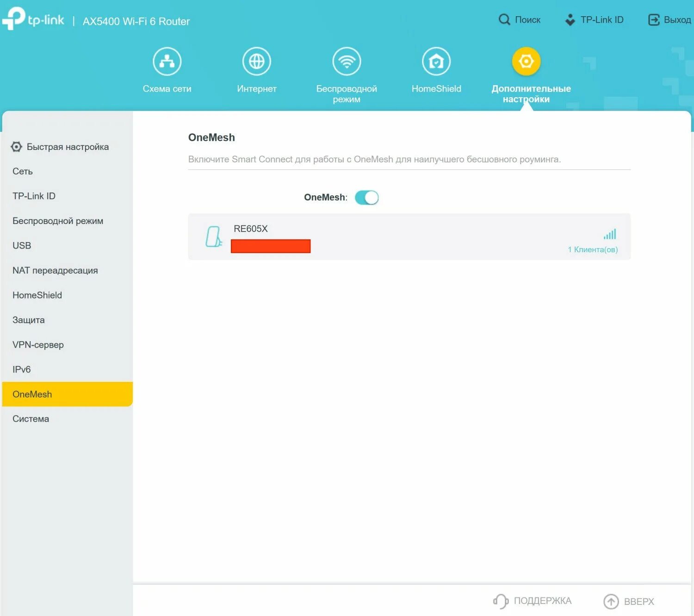The image size is (694, 616).
Task: Click the ПОДДЕРЖКА support link
Action: pos(543,601)
